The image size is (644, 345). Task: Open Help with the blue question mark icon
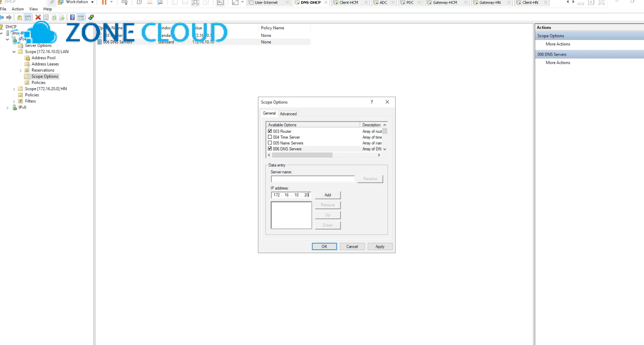coord(72,17)
